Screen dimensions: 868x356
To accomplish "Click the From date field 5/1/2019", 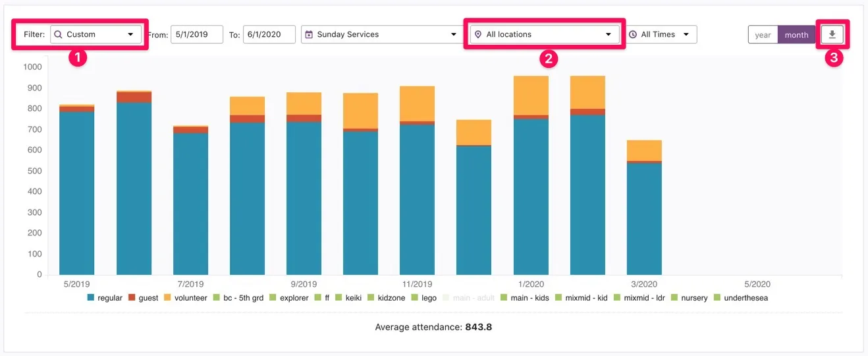I will click(x=196, y=34).
